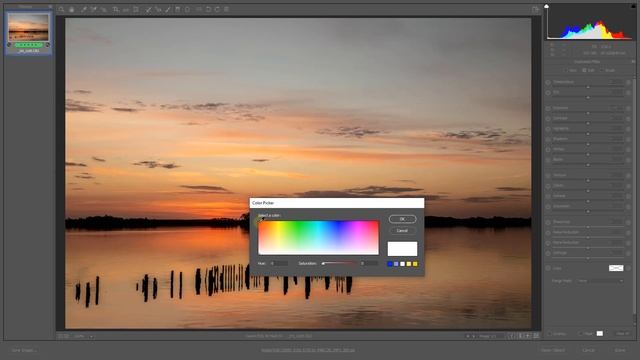Toggle the Overlay checkbox

click(x=549, y=334)
